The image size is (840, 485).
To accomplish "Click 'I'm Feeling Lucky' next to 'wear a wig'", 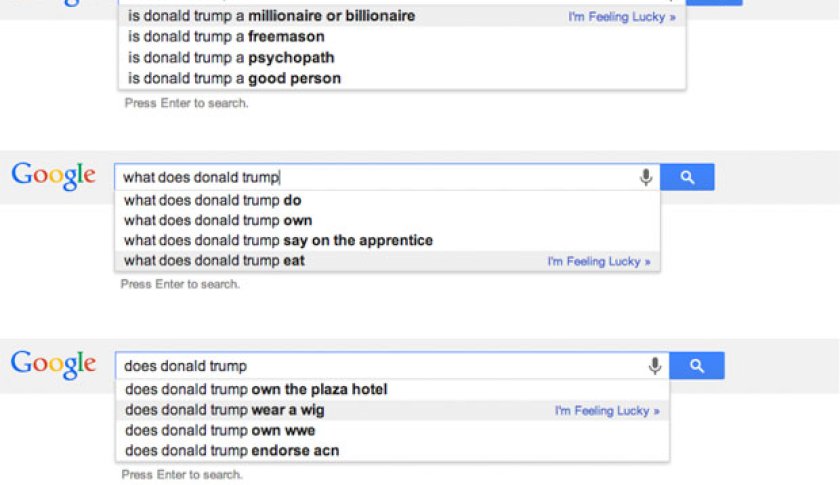I will (607, 411).
